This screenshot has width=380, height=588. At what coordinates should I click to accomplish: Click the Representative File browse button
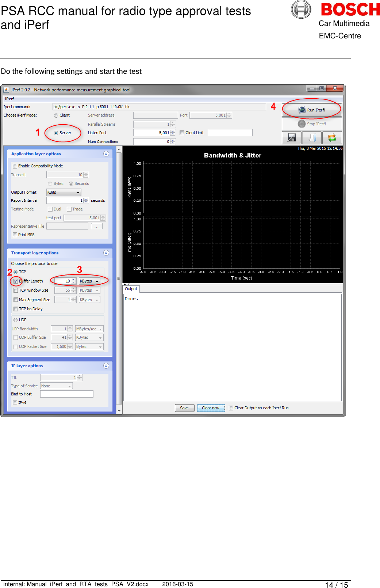tap(97, 226)
